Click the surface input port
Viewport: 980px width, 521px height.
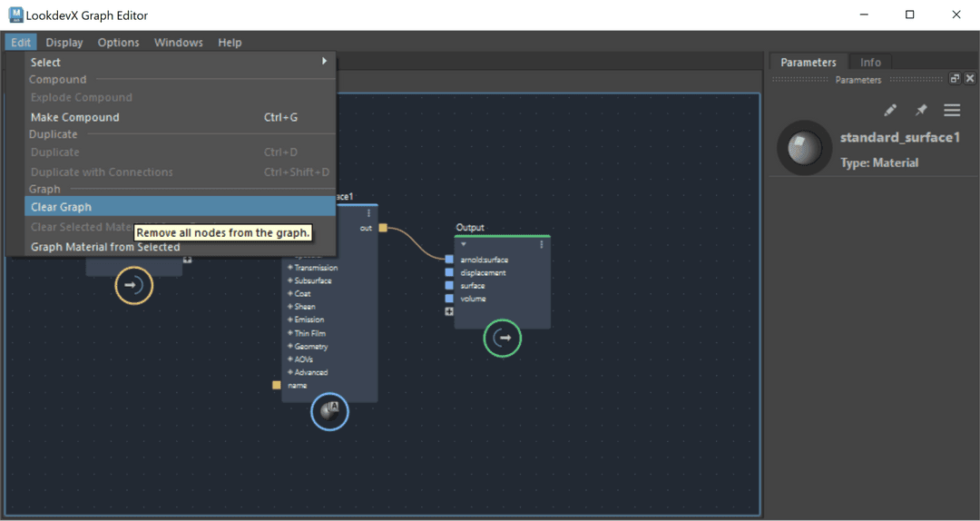point(449,285)
